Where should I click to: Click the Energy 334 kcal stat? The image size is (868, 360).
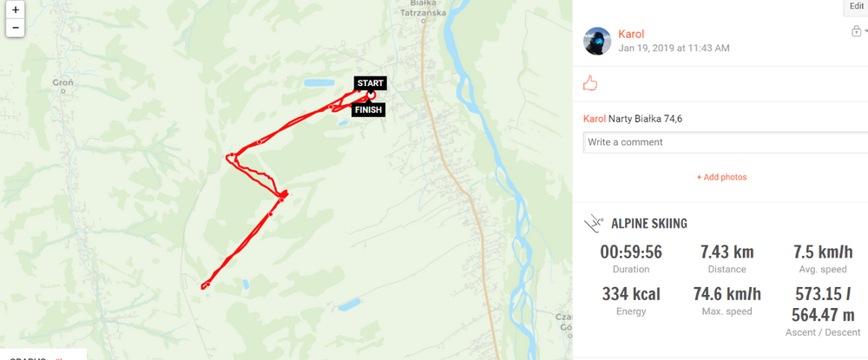[x=631, y=300]
